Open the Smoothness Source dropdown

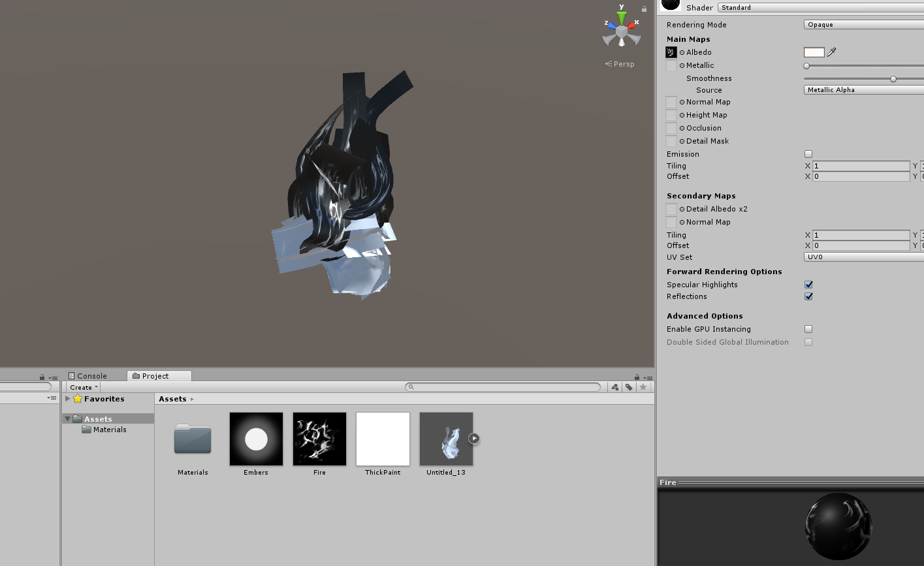click(x=862, y=89)
